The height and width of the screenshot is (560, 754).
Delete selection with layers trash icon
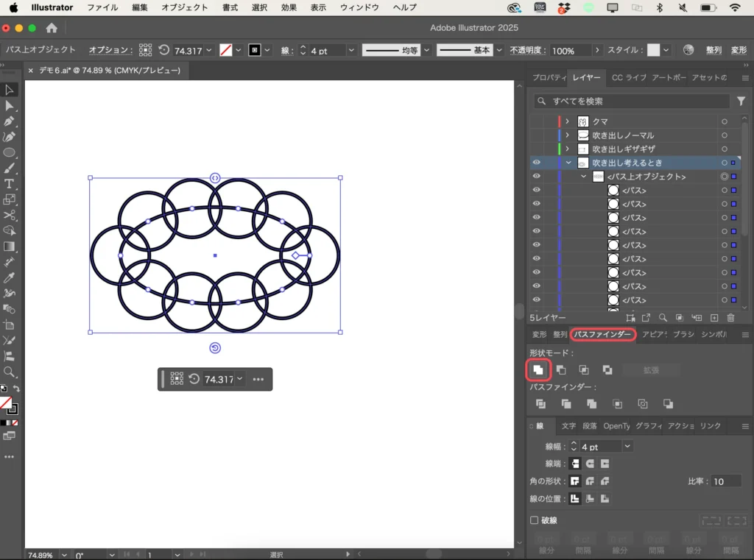click(x=730, y=318)
